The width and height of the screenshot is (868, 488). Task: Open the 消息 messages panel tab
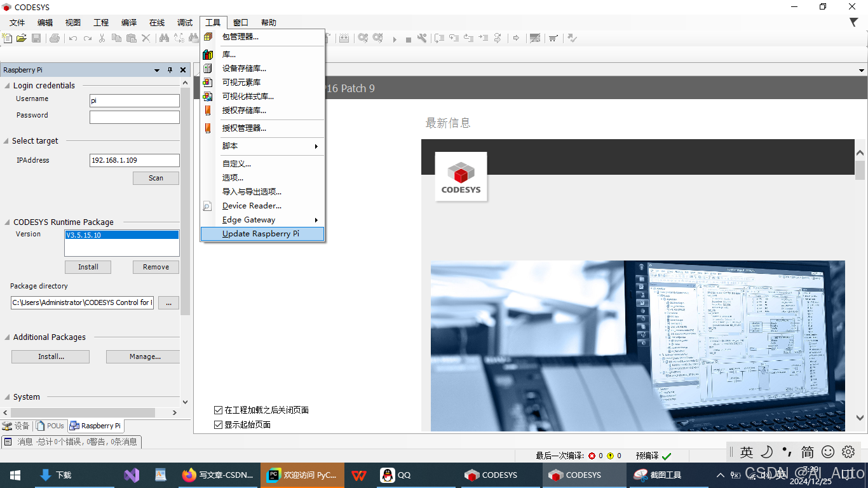tap(71, 442)
